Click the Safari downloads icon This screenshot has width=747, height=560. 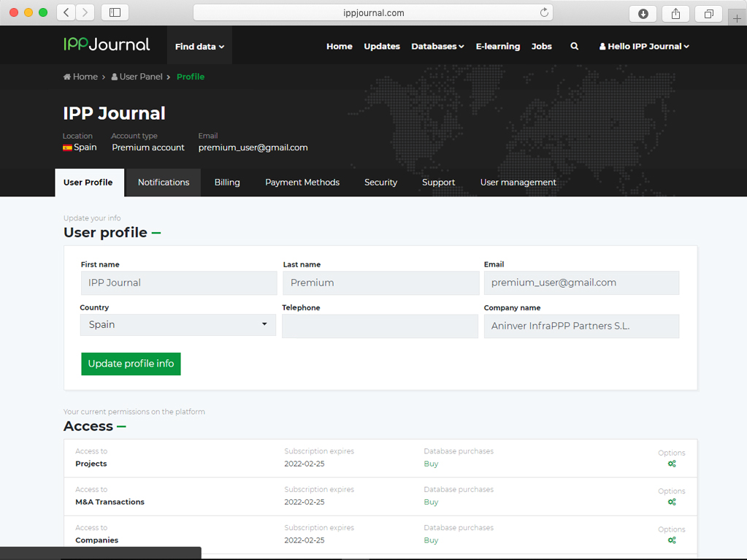click(643, 13)
